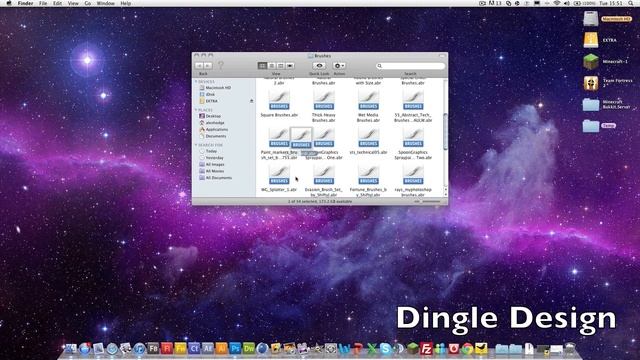Click the Finder window vertical scrollbar
Image resolution: width=640 pixels, height=360 pixels.
[445, 133]
